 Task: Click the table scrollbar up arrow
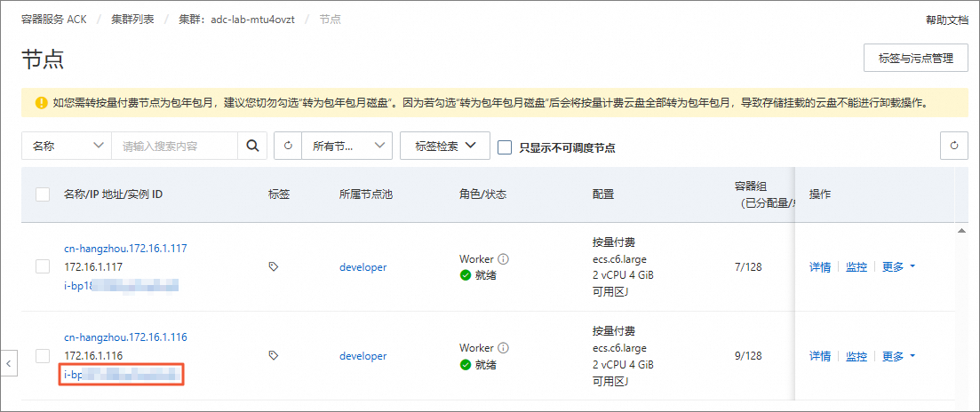[961, 231]
